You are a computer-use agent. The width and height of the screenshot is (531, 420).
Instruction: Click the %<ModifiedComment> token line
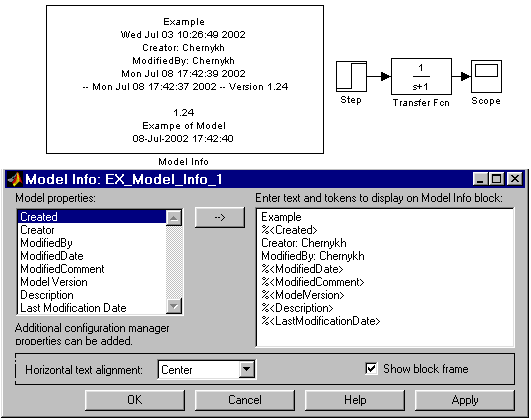coord(313,282)
